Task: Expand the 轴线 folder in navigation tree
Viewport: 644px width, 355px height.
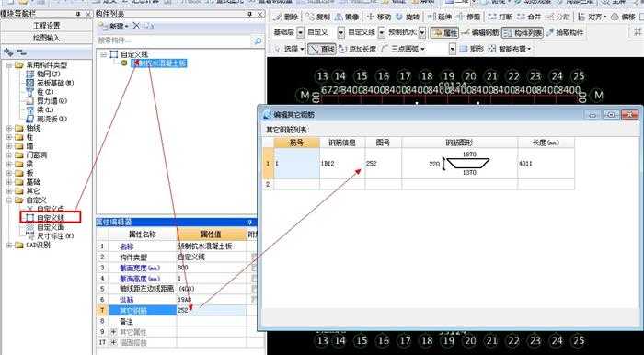Action: [8, 129]
